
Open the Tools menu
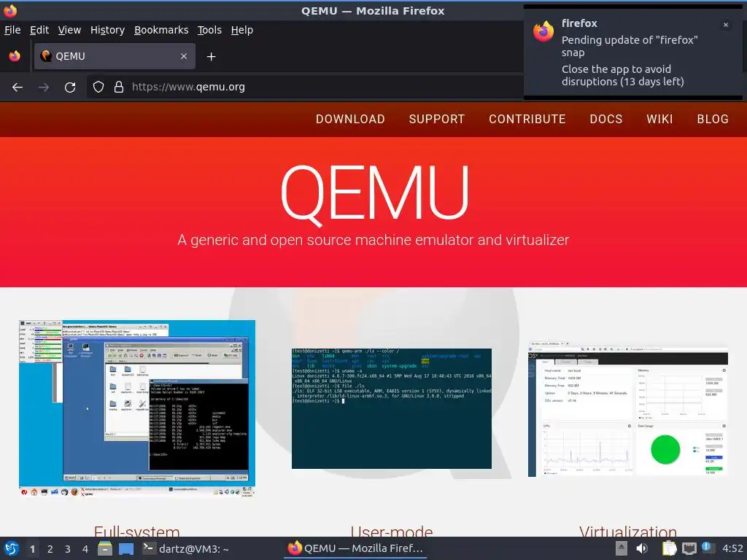point(209,30)
